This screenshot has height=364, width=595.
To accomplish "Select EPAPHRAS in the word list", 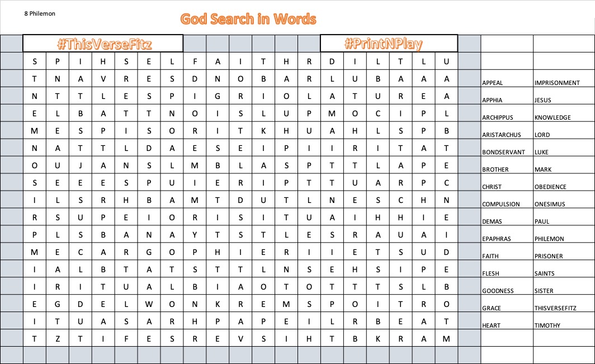I will (497, 239).
